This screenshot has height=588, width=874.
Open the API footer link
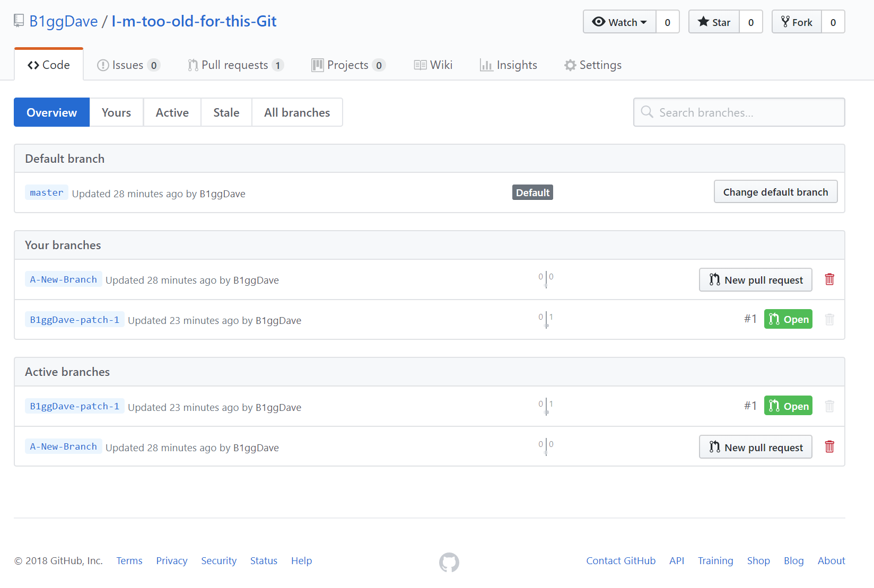[677, 560]
